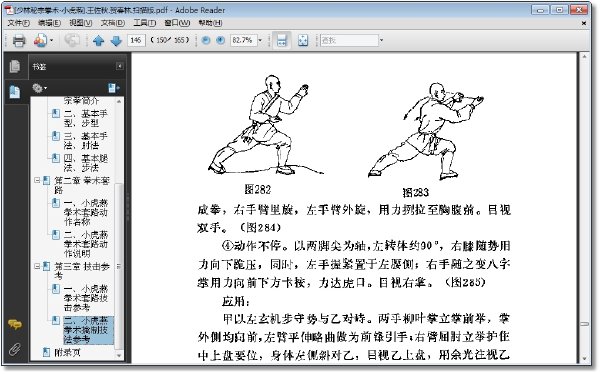The width and height of the screenshot is (600, 374).
Task: Click the zoom out round button
Action: [x=206, y=40]
